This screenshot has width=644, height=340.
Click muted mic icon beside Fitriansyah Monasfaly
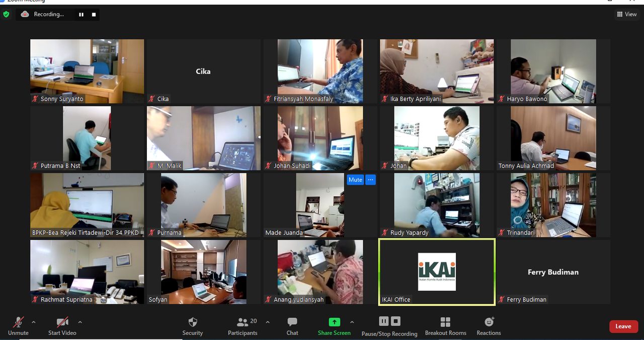pyautogui.click(x=269, y=99)
